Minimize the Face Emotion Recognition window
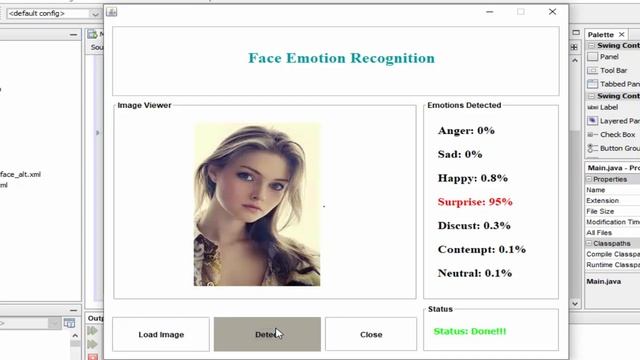 tap(490, 12)
